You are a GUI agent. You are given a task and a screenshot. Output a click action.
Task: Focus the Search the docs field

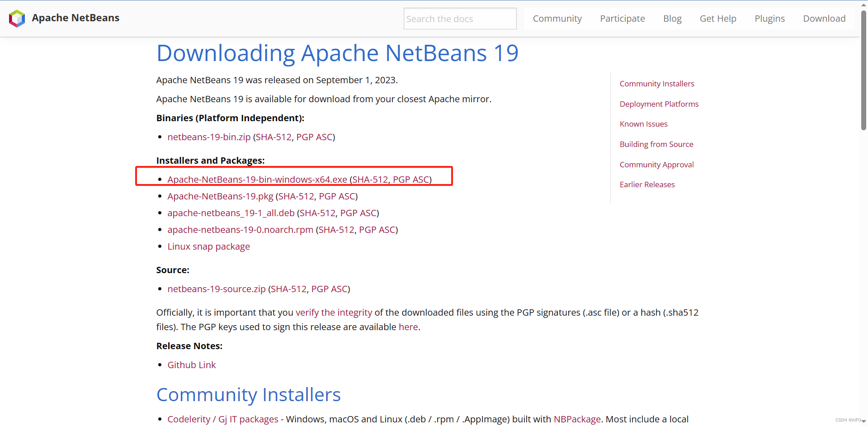460,19
